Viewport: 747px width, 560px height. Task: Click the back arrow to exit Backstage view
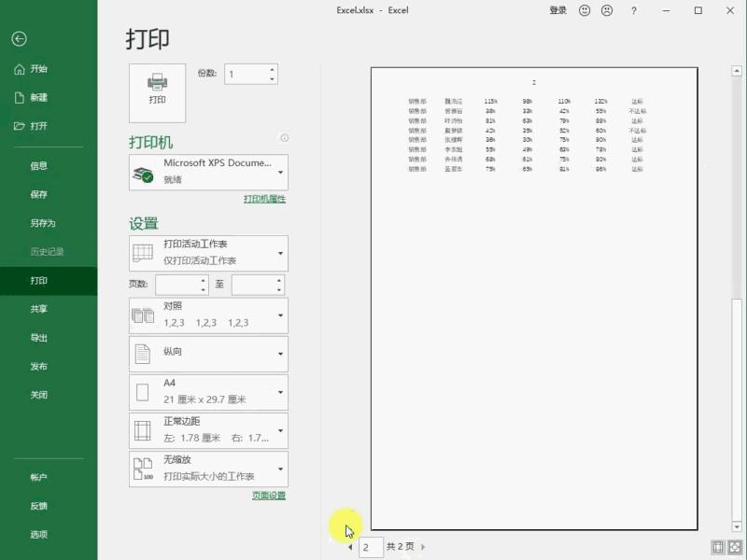tap(19, 39)
